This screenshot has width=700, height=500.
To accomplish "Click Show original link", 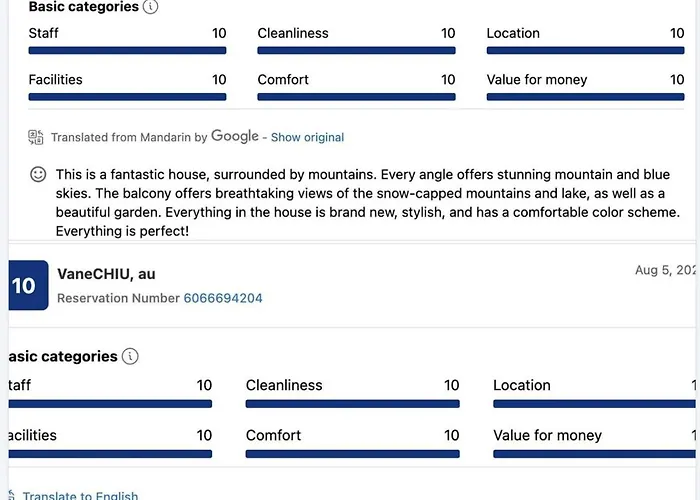I will pos(308,138).
